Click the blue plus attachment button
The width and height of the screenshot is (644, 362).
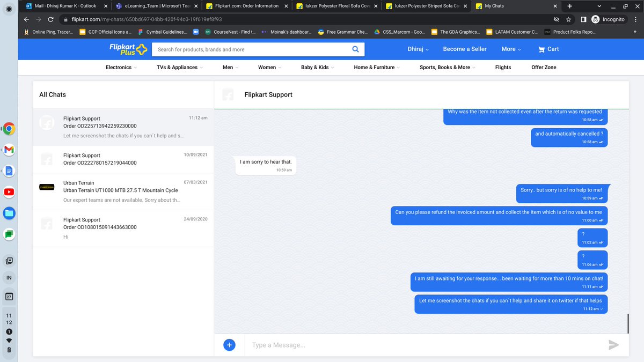(x=229, y=345)
